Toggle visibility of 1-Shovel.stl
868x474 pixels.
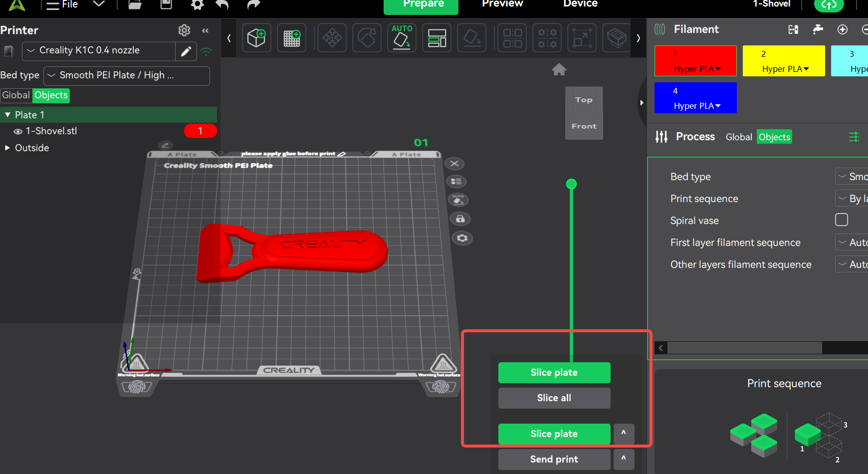tap(18, 131)
